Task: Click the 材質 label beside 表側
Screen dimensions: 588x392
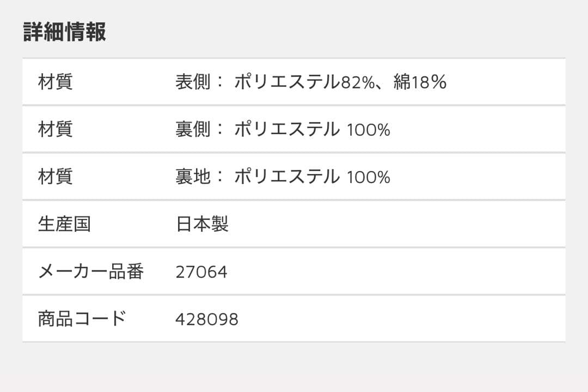Action: click(55, 82)
